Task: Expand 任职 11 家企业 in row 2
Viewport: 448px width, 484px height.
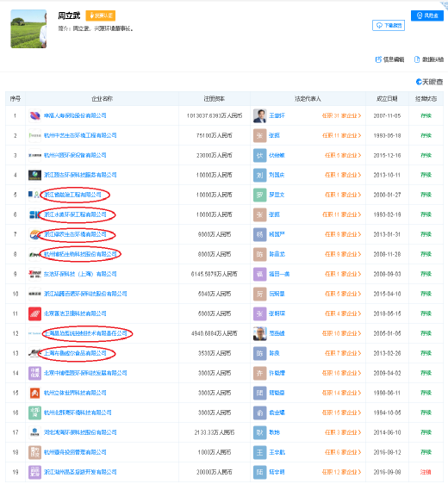Action: coord(341,135)
